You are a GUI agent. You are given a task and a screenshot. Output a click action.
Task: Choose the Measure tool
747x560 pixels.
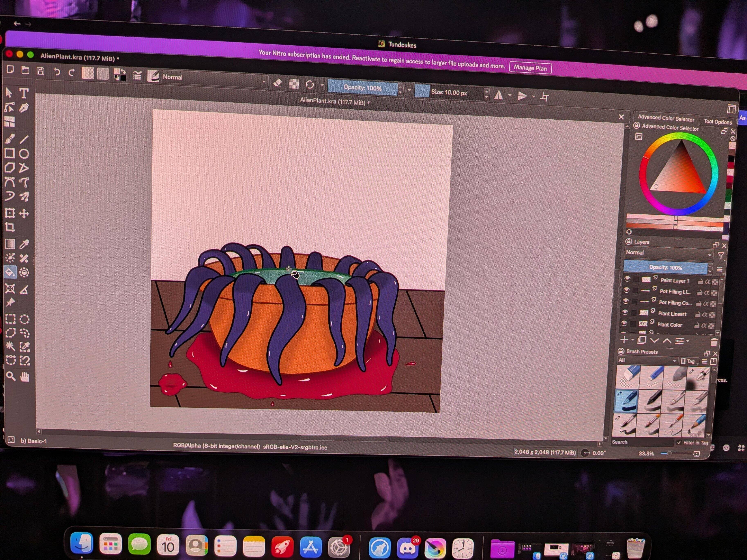coord(24,289)
